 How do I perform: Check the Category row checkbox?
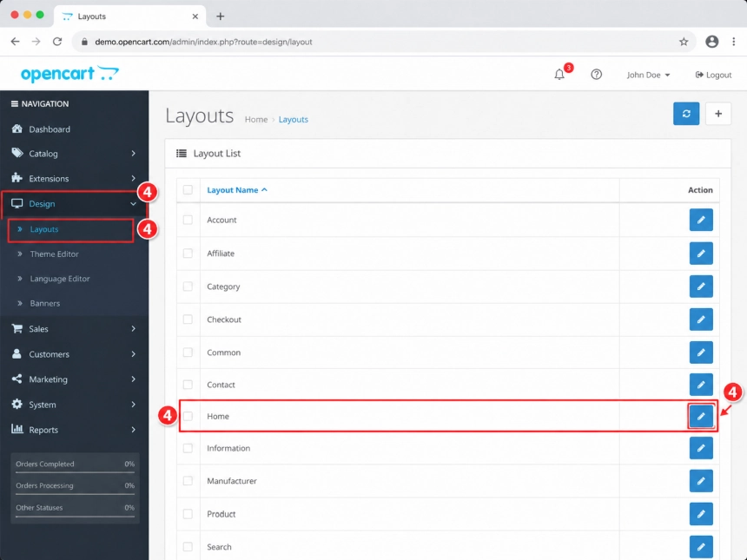188,287
